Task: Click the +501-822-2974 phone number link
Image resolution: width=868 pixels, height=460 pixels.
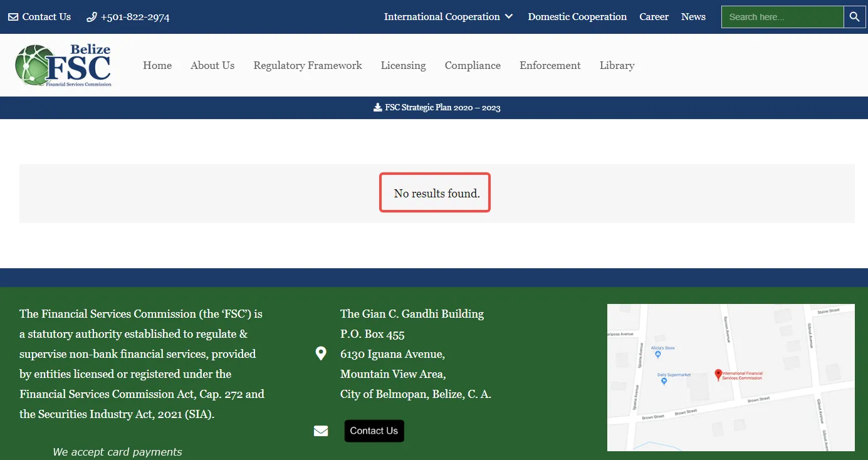Action: 135,17
